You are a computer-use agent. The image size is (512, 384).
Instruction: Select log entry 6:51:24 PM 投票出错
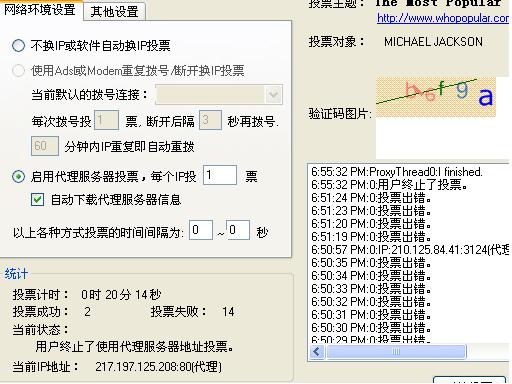371,198
